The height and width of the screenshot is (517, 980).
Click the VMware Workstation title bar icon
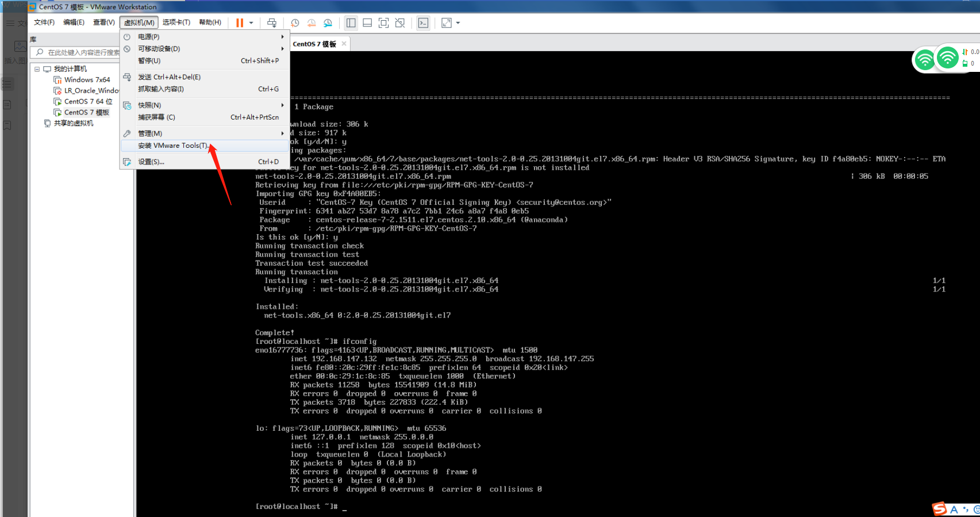coord(32,7)
